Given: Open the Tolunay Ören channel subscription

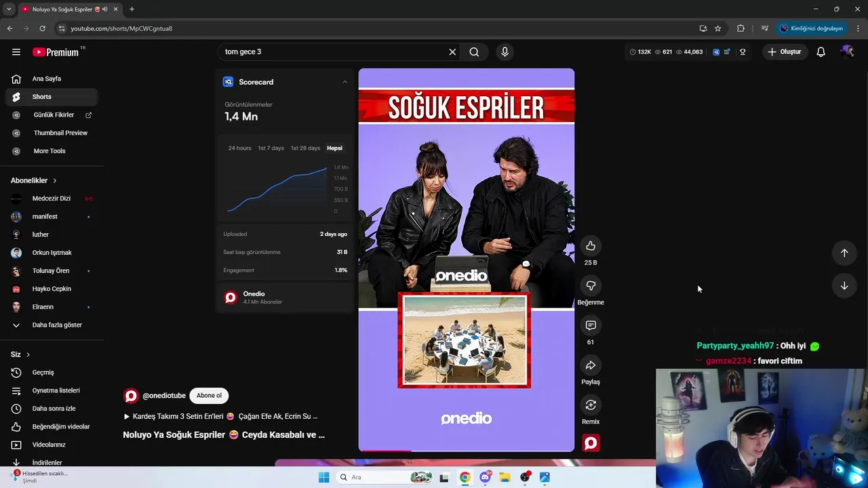Looking at the screenshot, I should point(52,271).
